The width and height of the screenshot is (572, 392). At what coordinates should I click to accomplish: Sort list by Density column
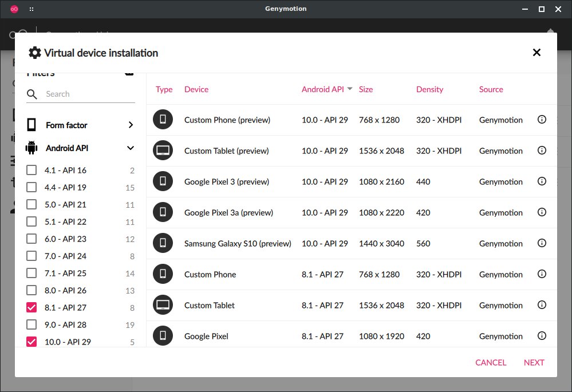click(429, 89)
